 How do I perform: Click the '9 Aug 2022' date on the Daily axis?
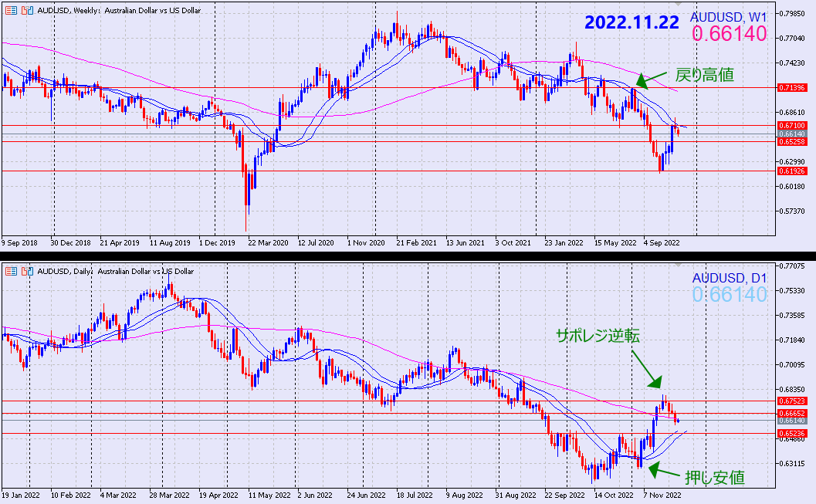pyautogui.click(x=464, y=496)
